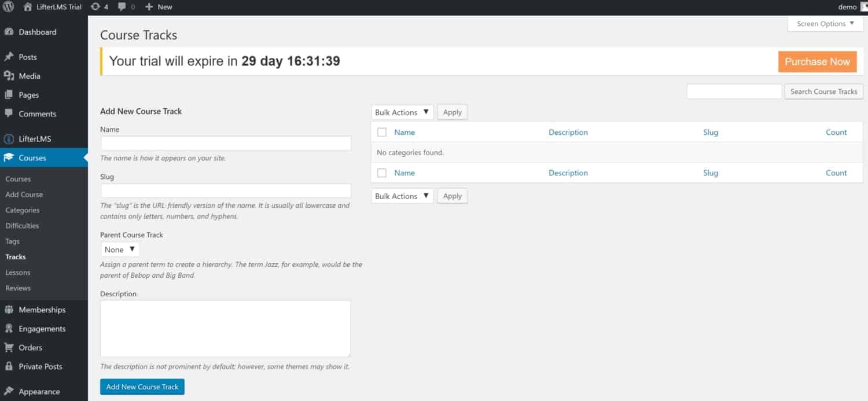Open the Difficulties submenu item
Image resolution: width=868 pixels, height=401 pixels.
(x=23, y=226)
